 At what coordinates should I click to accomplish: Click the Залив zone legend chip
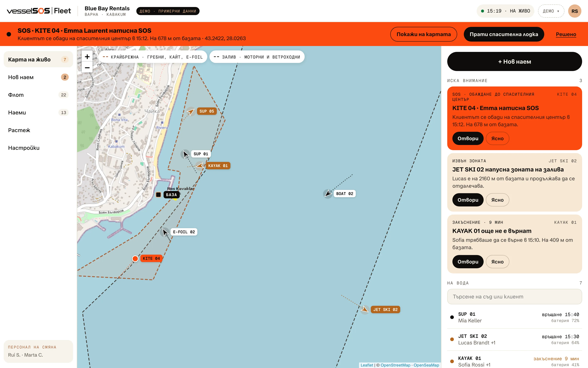[x=257, y=57]
